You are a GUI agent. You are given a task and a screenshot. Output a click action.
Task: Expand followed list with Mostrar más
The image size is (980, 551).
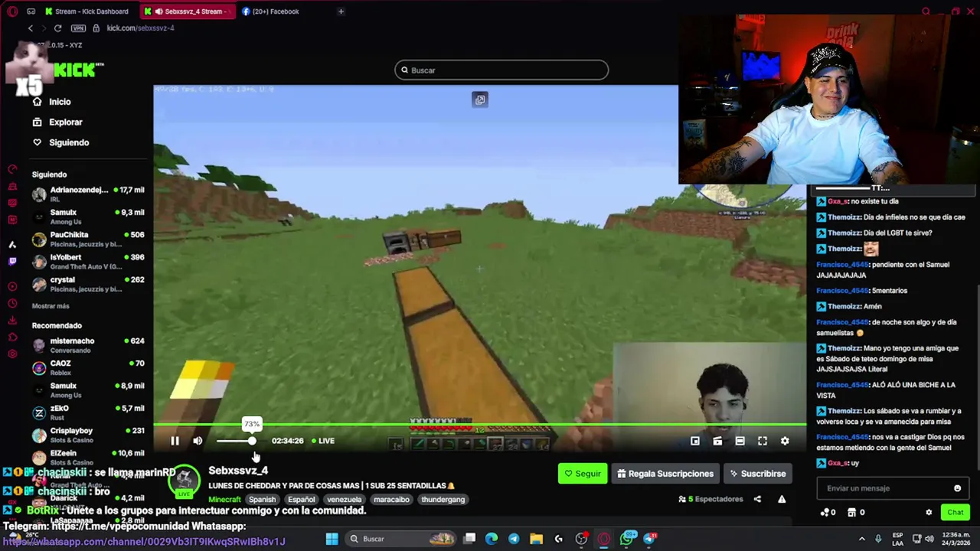(x=51, y=306)
